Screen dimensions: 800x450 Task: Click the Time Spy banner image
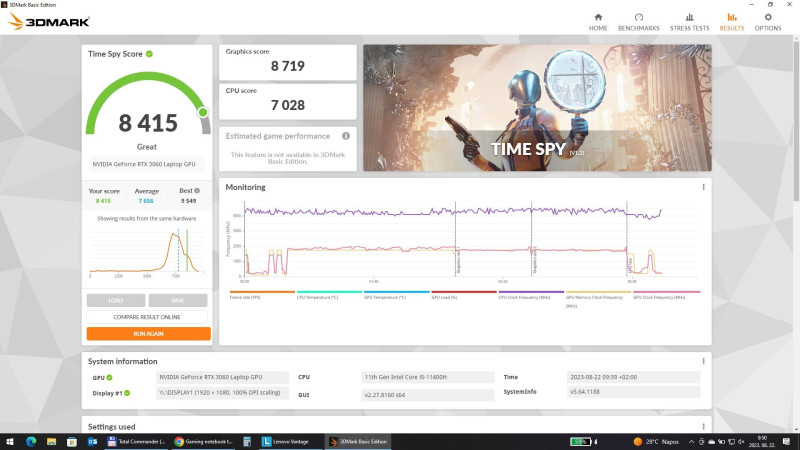(x=537, y=108)
